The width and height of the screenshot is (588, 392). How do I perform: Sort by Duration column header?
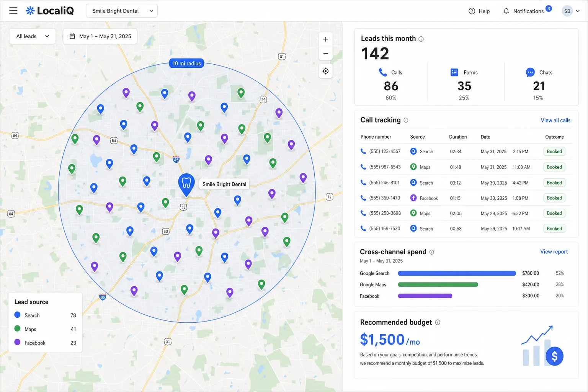(458, 137)
